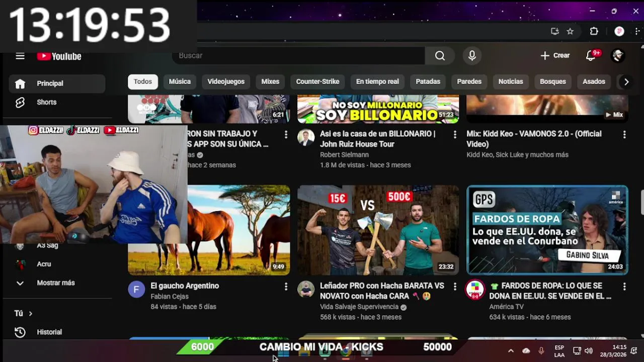Open OneDrive cloud tray icon
Screen dimensions: 644x362
[x=526, y=350]
